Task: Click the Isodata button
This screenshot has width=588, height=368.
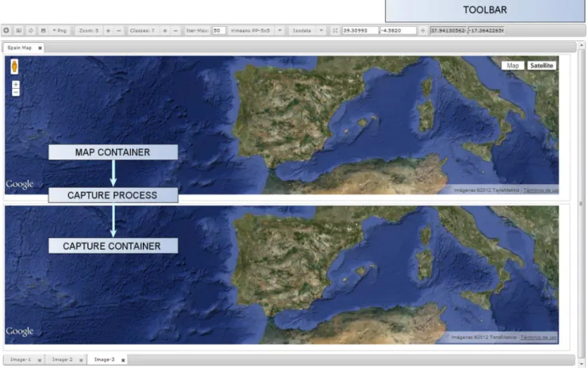Action: click(302, 31)
